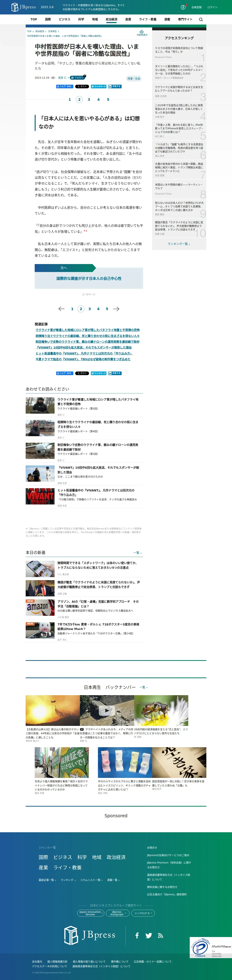Open JBpress Autograph pill button
This screenshot has width=232, height=980.
pos(117,913)
